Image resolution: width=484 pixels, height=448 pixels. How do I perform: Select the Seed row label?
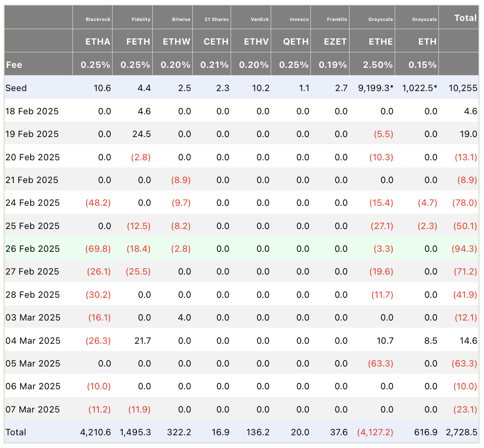pyautogui.click(x=16, y=88)
